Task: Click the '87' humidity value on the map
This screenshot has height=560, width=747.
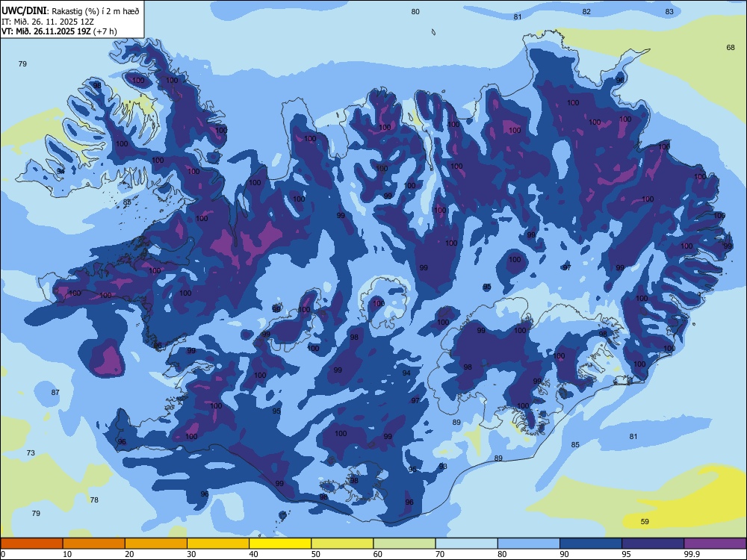Action: [x=55, y=393]
